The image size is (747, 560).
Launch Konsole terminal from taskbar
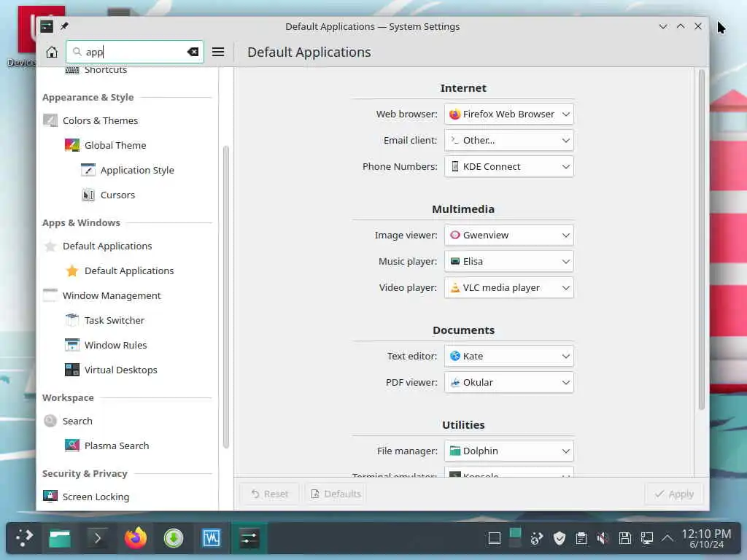click(x=97, y=538)
